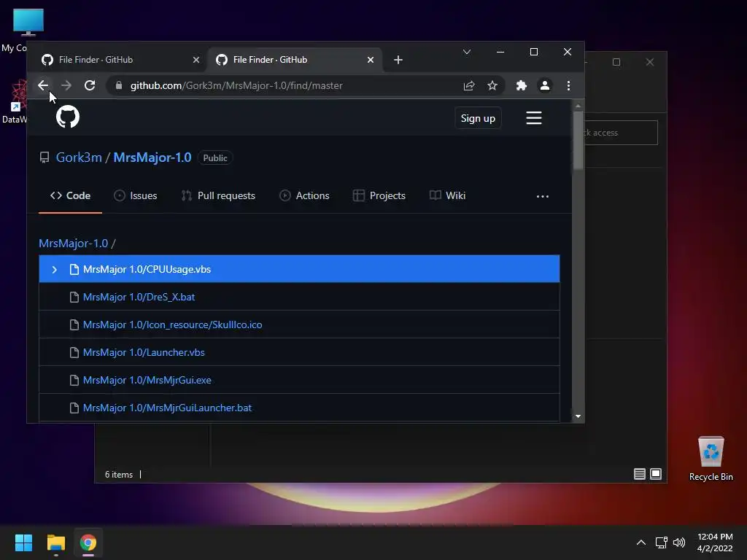Screen dimensions: 747x560
Task: Open the Windows Start menu
Action: pos(23,542)
